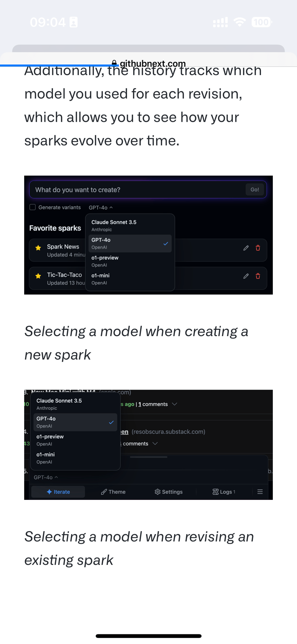
Task: Select GPT-4o option in the upper model list
Action: point(130,243)
